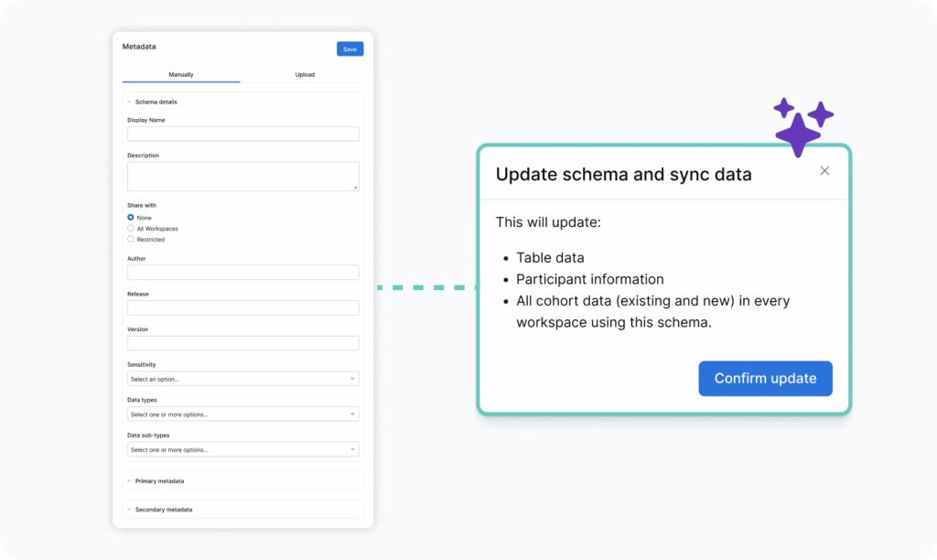Click the Confirm update button
This screenshot has width=937, height=560.
pyautogui.click(x=766, y=378)
